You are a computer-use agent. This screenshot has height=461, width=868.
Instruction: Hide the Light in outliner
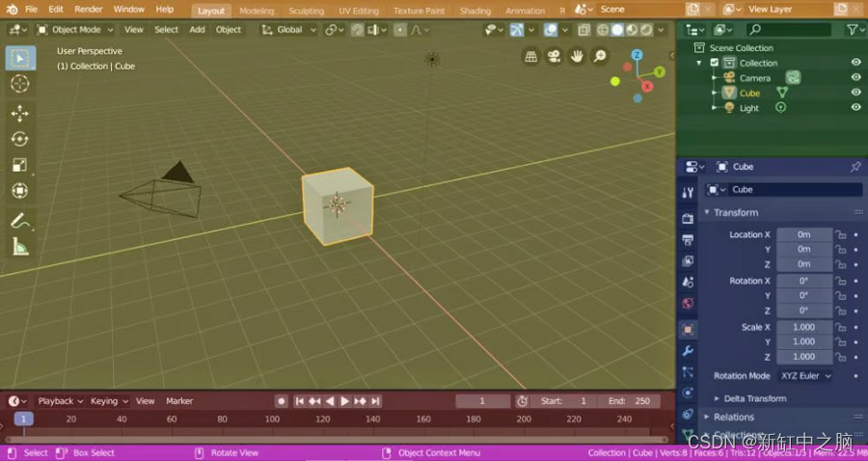[x=855, y=107]
